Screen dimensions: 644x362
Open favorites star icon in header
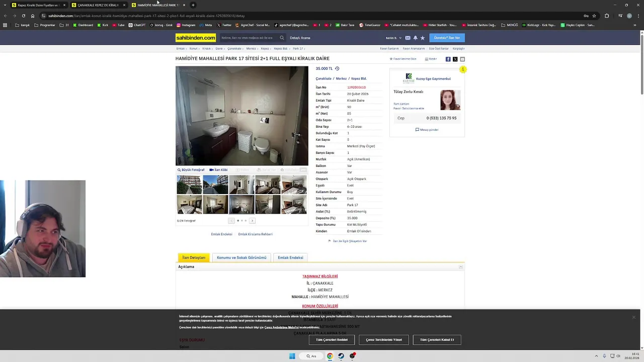coord(423,38)
